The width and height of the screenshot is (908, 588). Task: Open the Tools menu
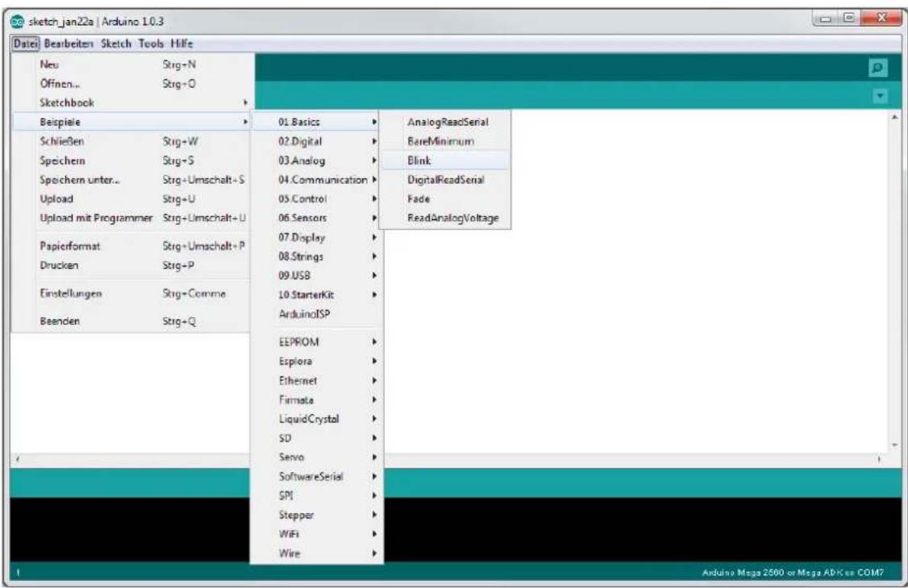[x=151, y=44]
